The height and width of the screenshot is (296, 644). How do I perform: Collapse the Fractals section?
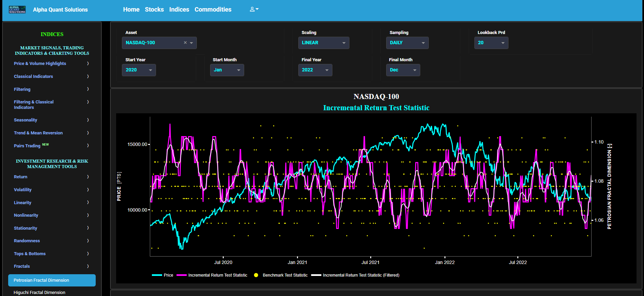51,266
